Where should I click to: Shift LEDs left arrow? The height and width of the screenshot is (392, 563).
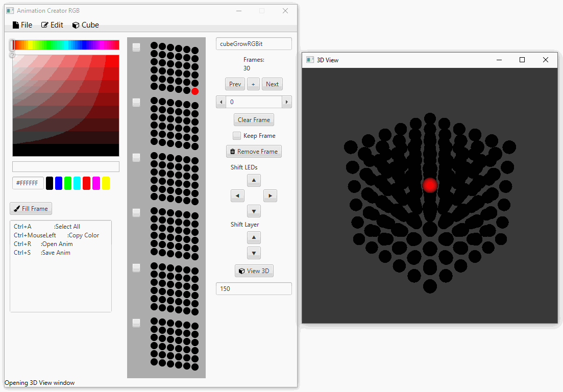click(x=237, y=195)
